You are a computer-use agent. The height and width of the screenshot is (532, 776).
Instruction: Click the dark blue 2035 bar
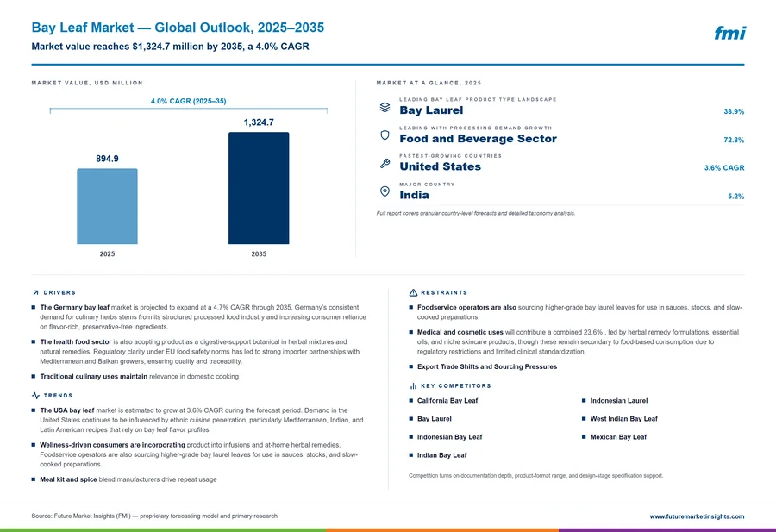click(x=259, y=188)
